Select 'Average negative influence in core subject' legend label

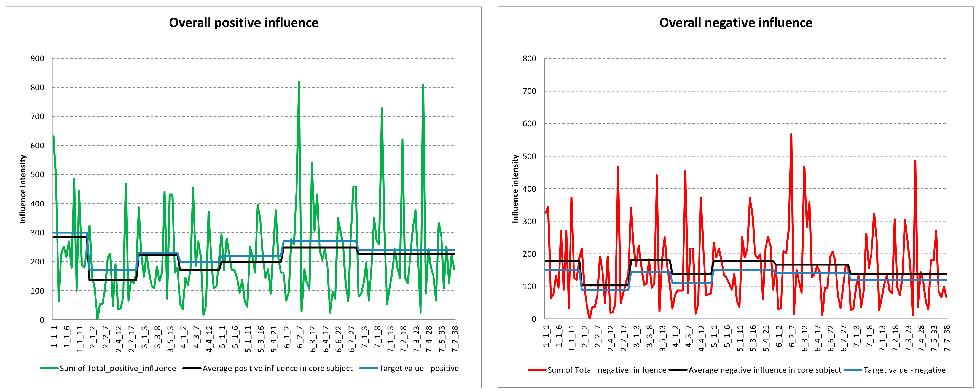click(x=765, y=370)
